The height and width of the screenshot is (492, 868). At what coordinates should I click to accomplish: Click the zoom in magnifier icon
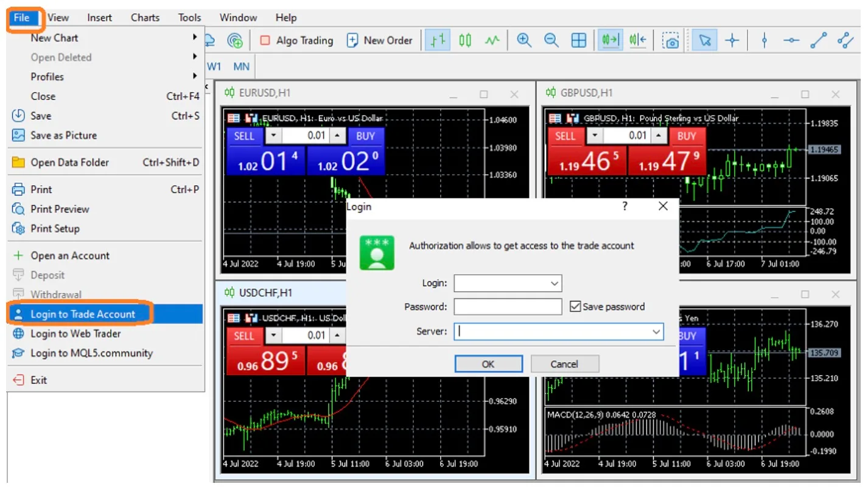524,41
